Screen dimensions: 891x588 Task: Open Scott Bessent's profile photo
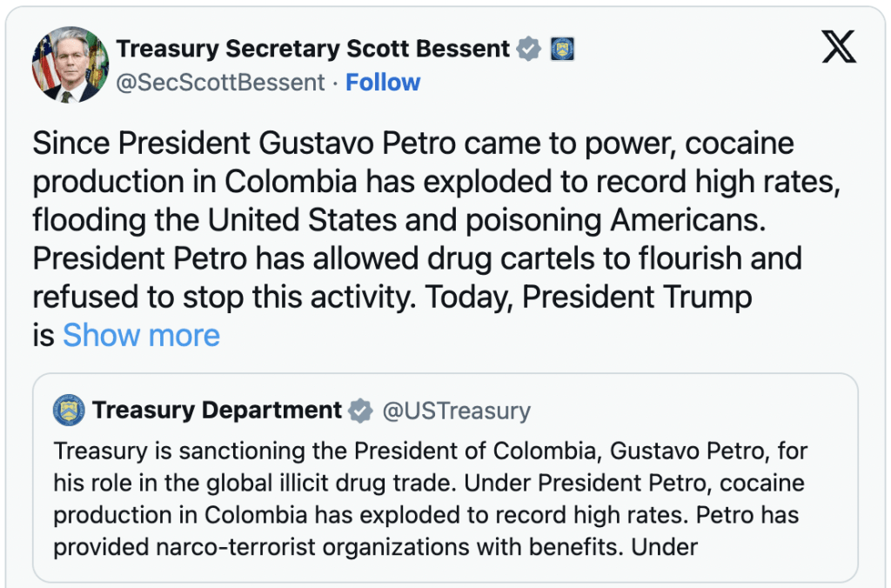pyautogui.click(x=70, y=64)
